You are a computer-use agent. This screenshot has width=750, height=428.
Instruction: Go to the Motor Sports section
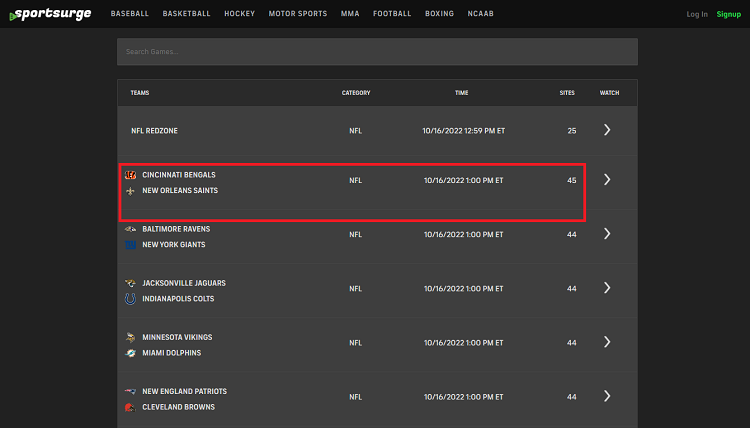point(298,14)
